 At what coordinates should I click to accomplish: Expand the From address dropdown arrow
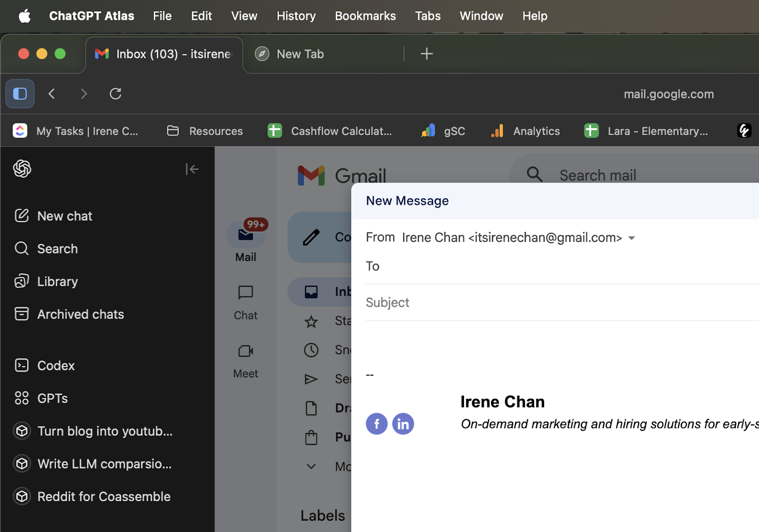631,238
